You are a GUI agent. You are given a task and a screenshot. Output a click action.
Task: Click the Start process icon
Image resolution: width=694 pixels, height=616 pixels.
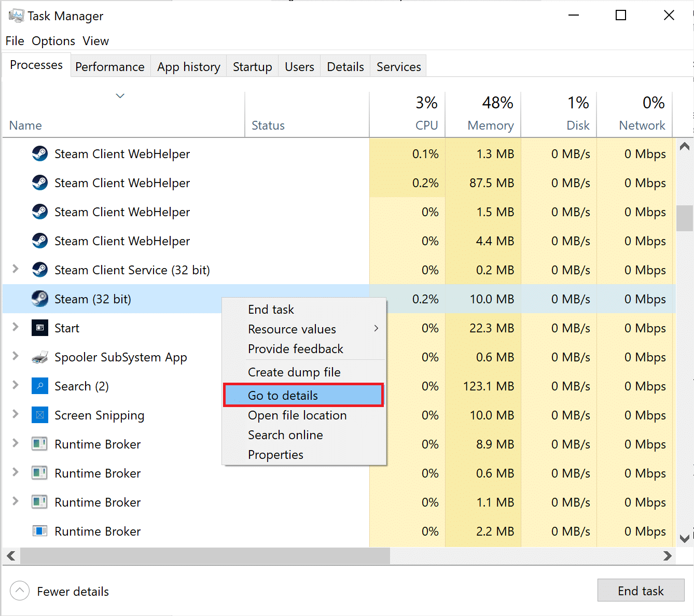click(x=40, y=328)
